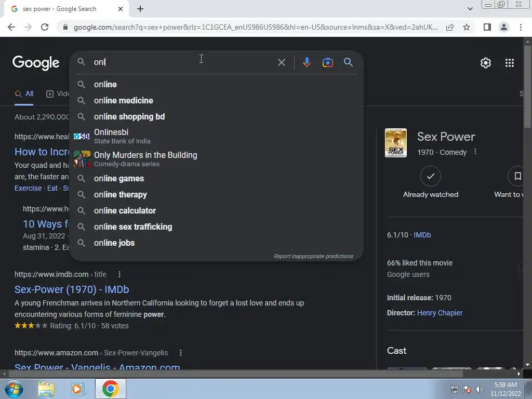Pick Onlinesbi State Bank suggestion
The image size is (532, 399).
point(216,136)
